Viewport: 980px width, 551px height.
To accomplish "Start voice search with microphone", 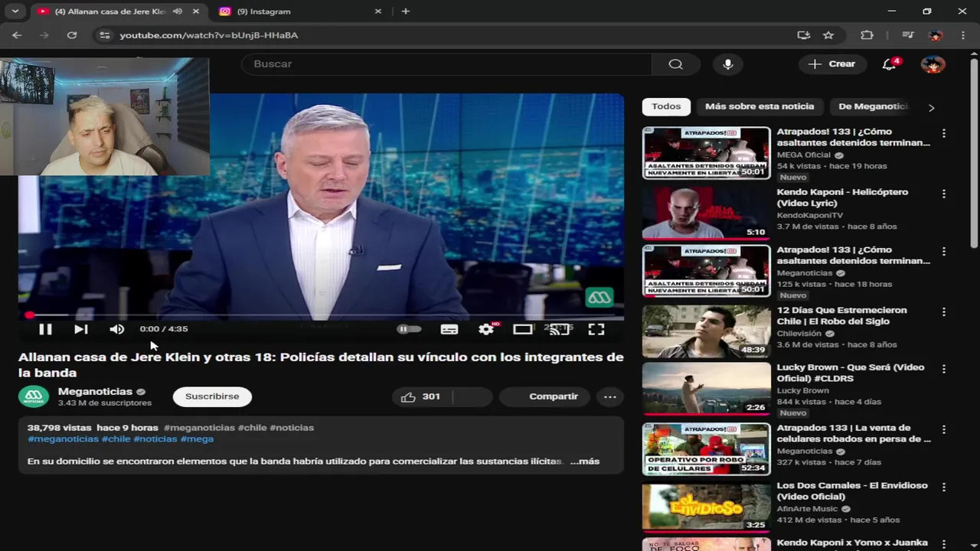I will tap(728, 64).
